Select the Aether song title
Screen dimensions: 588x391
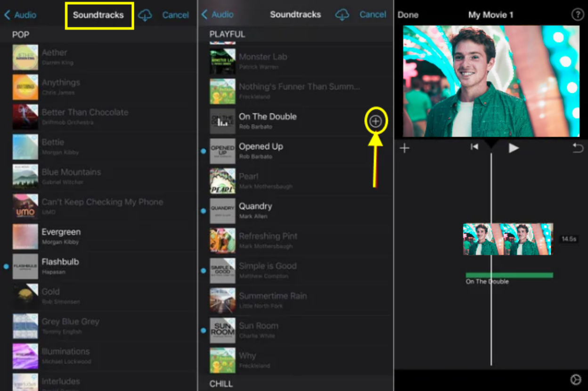(54, 53)
